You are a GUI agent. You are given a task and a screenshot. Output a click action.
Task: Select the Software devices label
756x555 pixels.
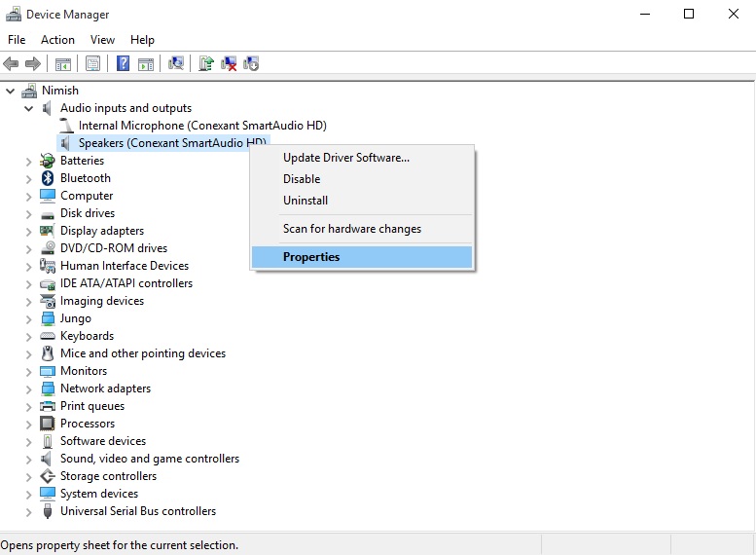[103, 441]
